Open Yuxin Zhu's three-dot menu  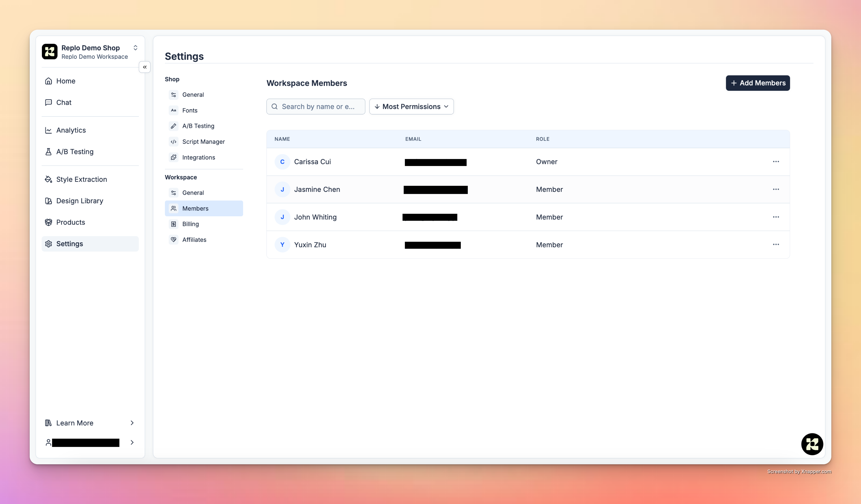(776, 245)
